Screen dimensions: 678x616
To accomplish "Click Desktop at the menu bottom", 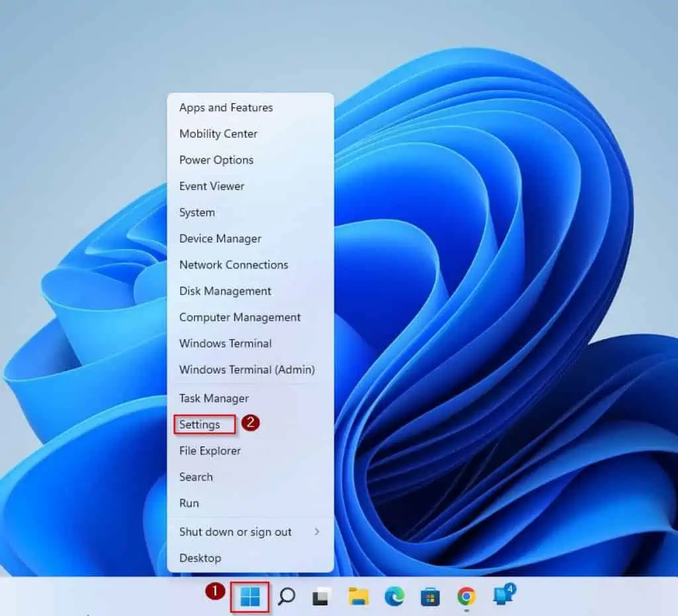I will pos(200,558).
